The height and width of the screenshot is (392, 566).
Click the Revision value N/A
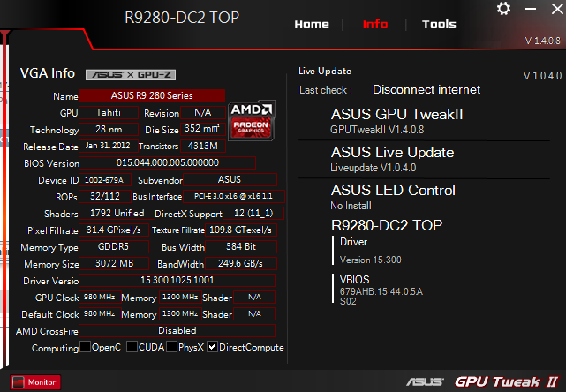[203, 113]
